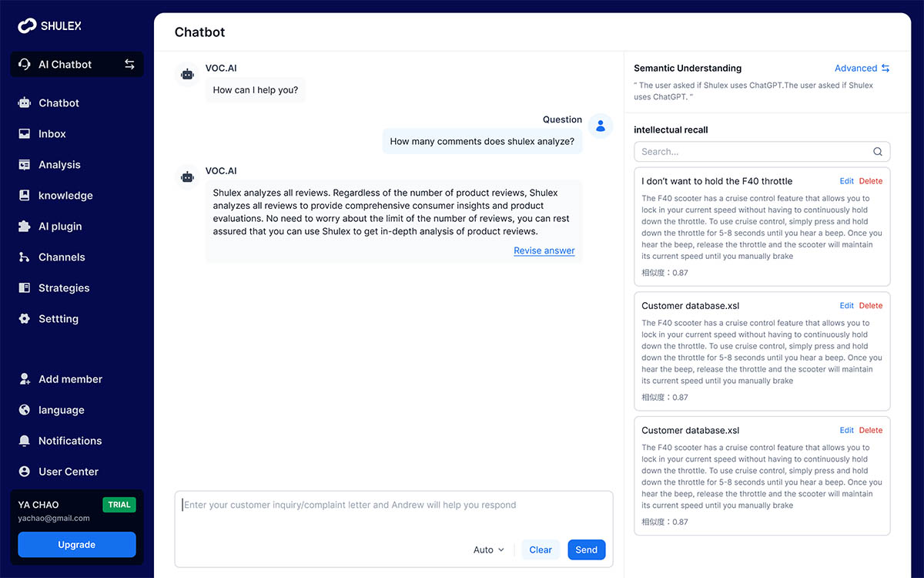The height and width of the screenshot is (578, 924).
Task: Open the Channels branch icon
Action: (25, 257)
